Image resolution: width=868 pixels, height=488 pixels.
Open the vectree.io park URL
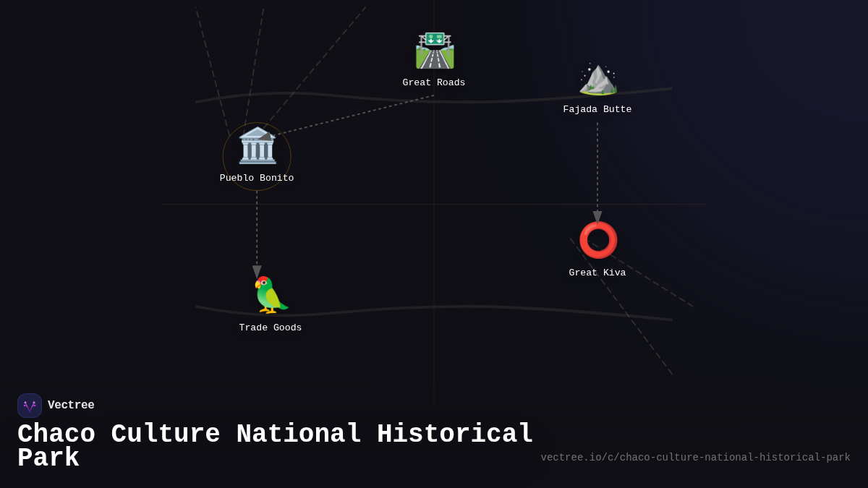[694, 457]
